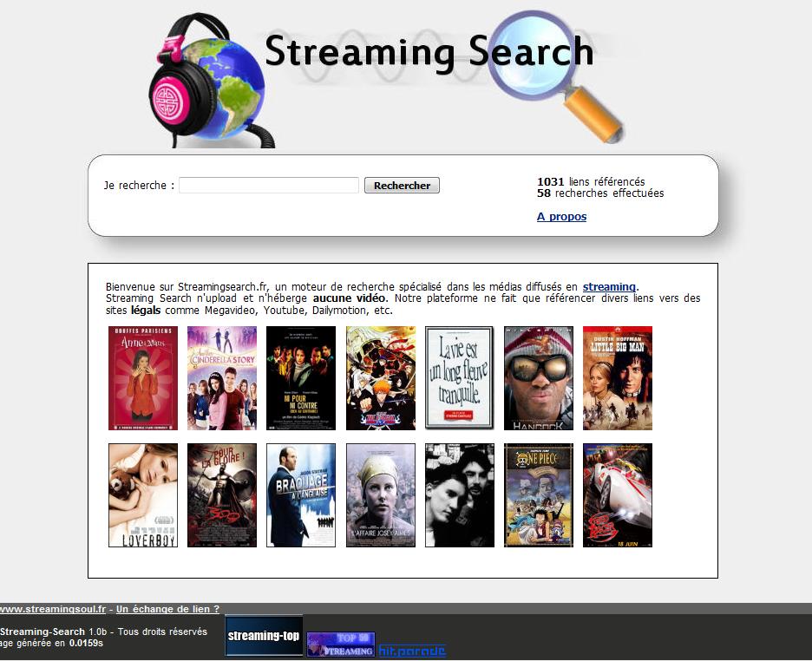
Task: Open 'Un échange de lien ?' link
Action: pyautogui.click(x=167, y=610)
